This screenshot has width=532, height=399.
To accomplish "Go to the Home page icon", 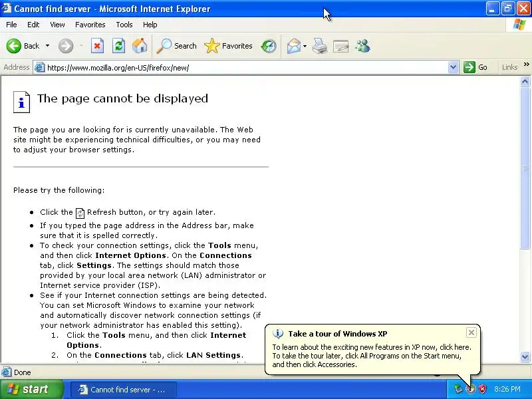I will tap(140, 46).
